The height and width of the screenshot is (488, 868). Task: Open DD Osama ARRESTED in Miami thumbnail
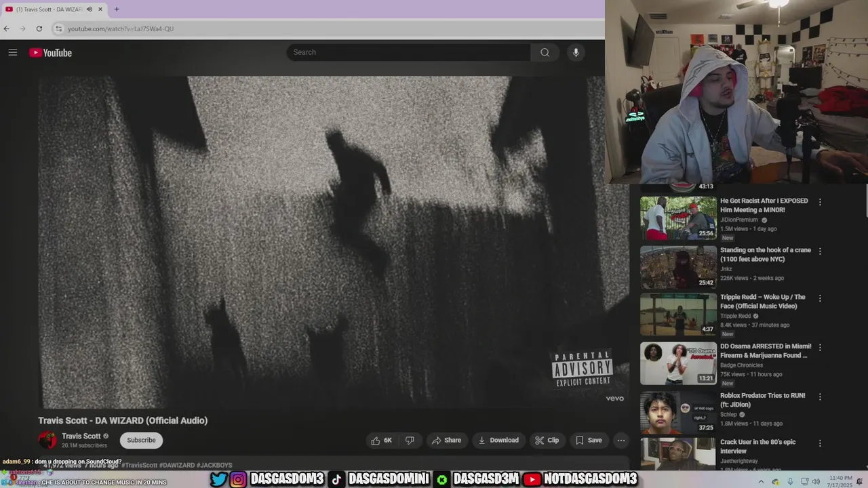[678, 363]
